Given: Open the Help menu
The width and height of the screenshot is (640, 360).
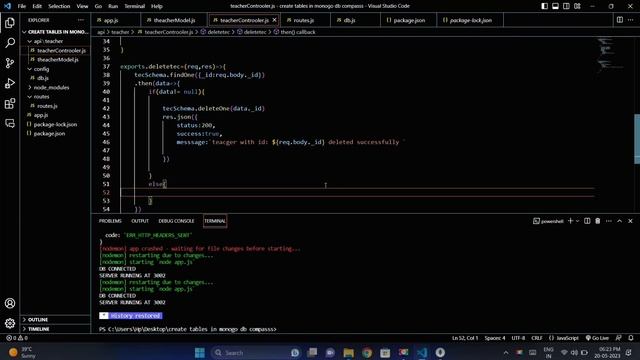Looking at the screenshot, I should (157, 6).
